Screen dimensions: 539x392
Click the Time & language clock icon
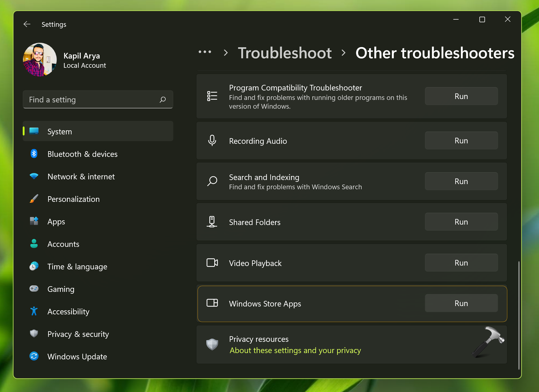(34, 266)
